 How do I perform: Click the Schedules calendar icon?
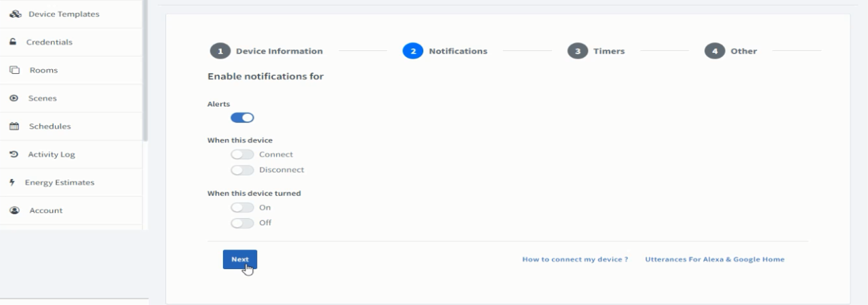(x=14, y=126)
